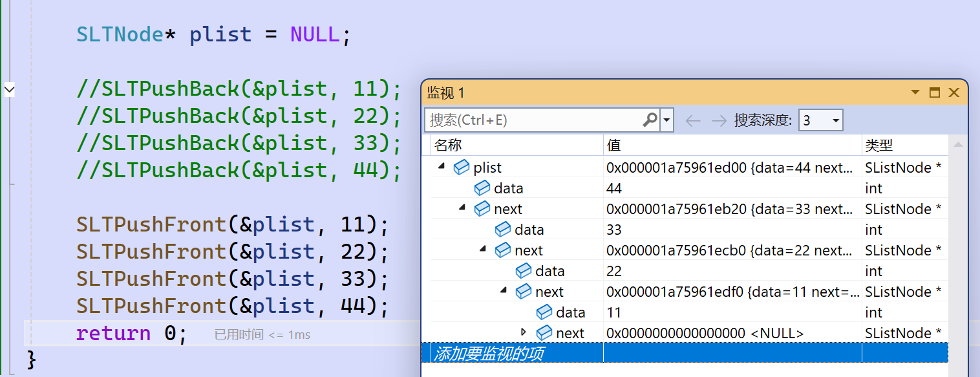The image size is (980, 377).
Task: Click cube icon of next row with data=11
Action: [524, 292]
